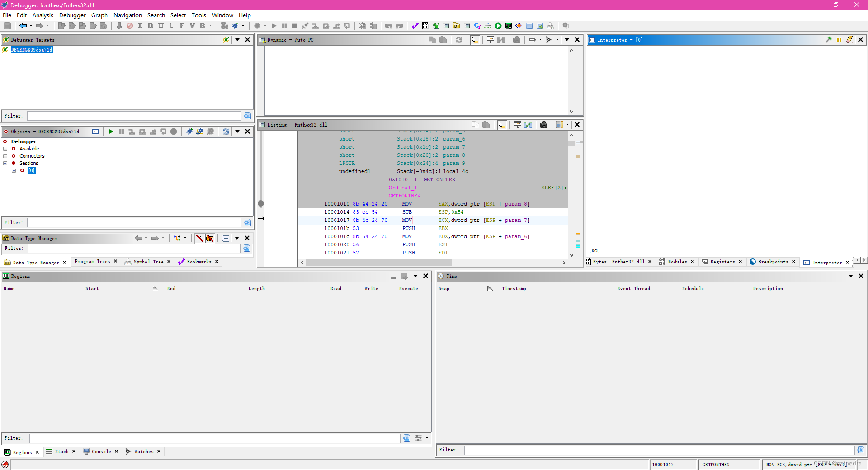Click the Refresh icon in Objects panel
This screenshot has height=470, width=868.
[226, 132]
